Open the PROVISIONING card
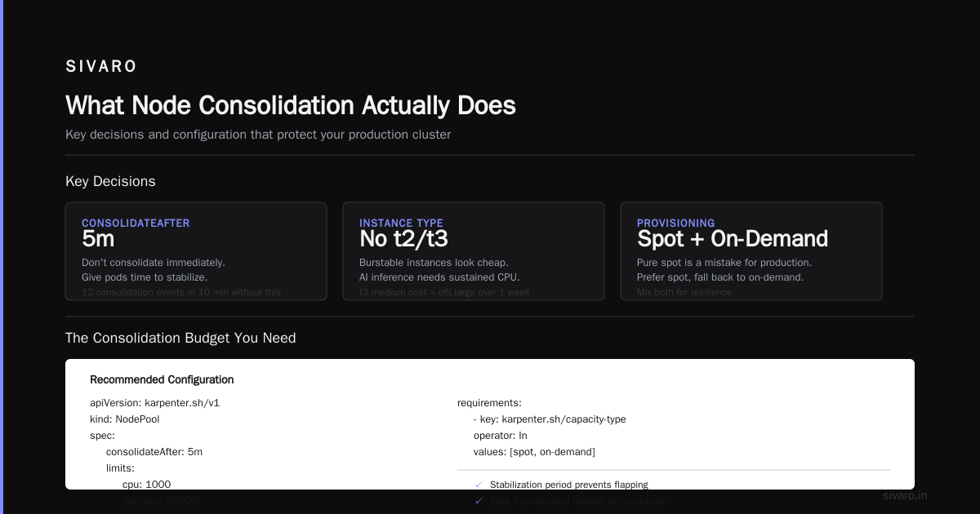Screen dimensions: 980x514 (751, 251)
